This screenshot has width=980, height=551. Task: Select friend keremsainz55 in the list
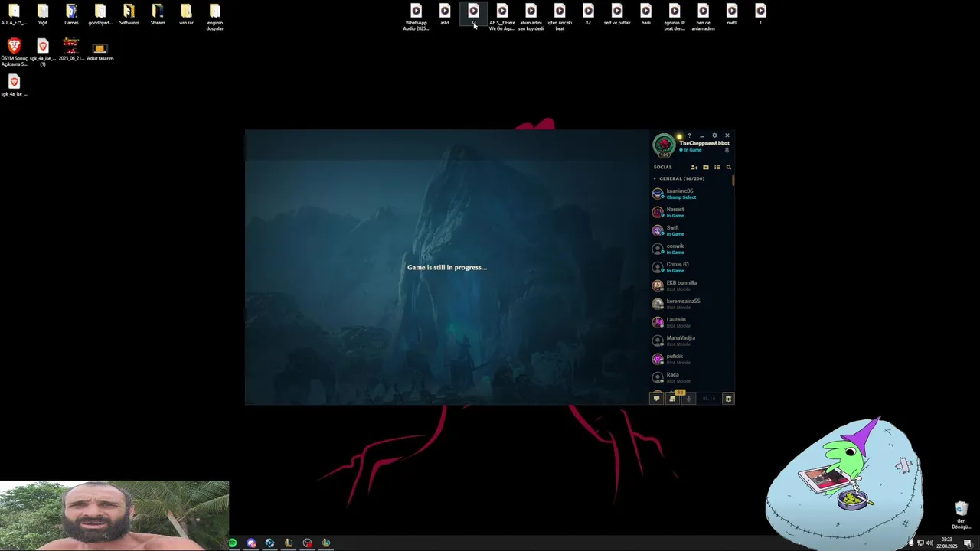(691, 304)
